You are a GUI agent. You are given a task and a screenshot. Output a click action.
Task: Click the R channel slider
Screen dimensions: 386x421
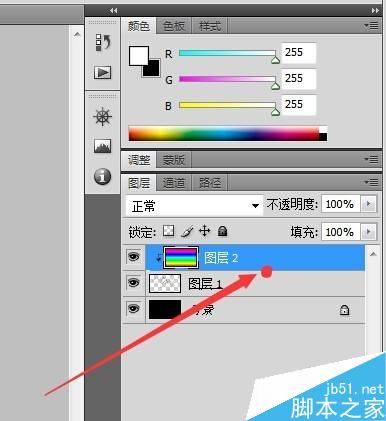click(x=228, y=53)
